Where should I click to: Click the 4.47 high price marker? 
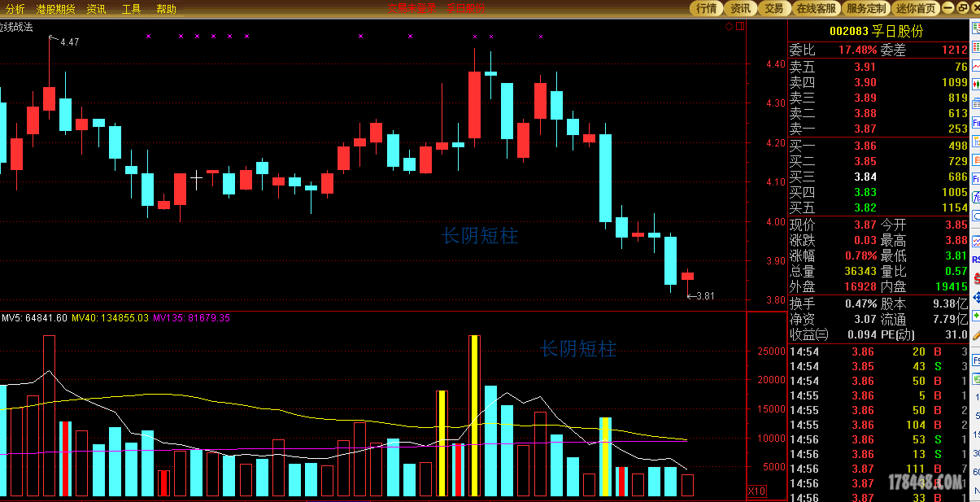coord(69,41)
